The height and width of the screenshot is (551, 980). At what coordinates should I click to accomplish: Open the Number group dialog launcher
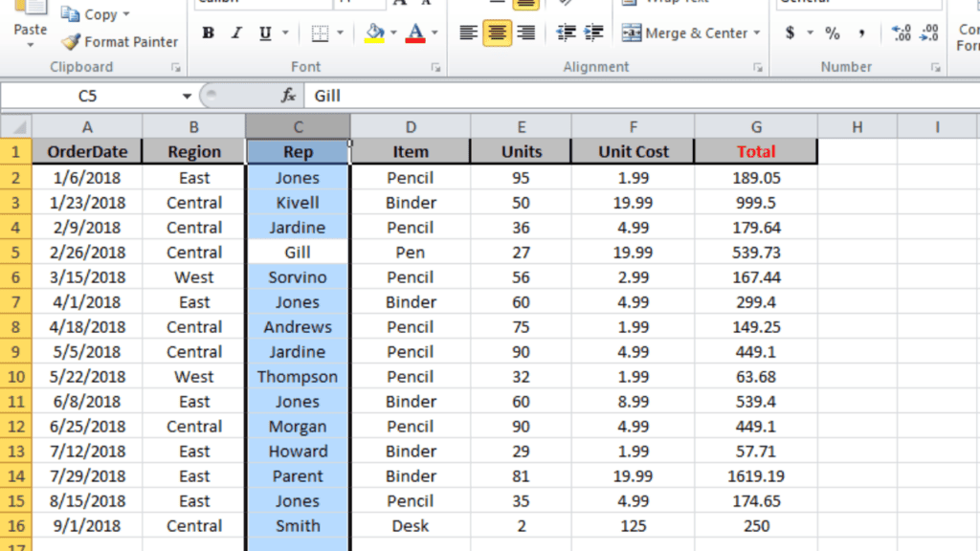(x=935, y=66)
